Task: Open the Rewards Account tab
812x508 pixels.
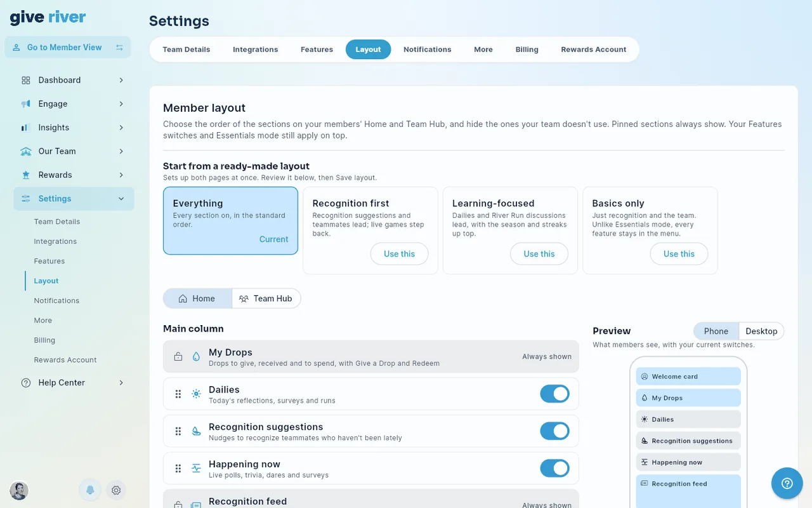Action: [594, 50]
